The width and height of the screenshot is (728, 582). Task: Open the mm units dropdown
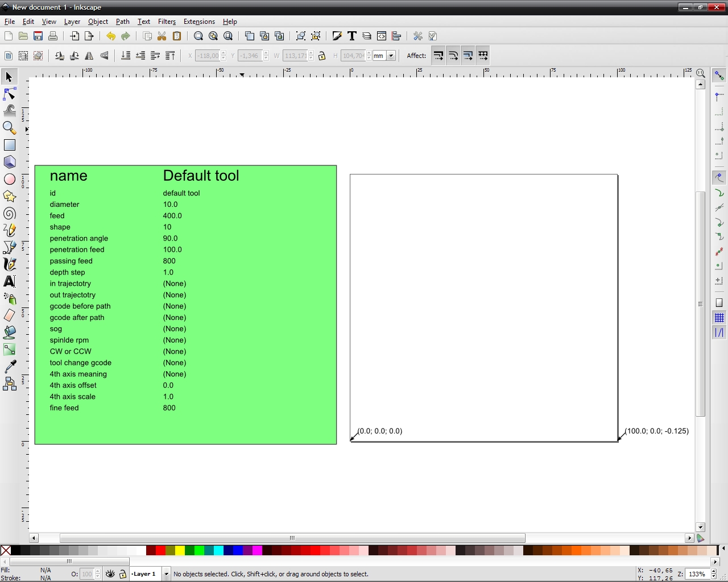click(x=391, y=56)
